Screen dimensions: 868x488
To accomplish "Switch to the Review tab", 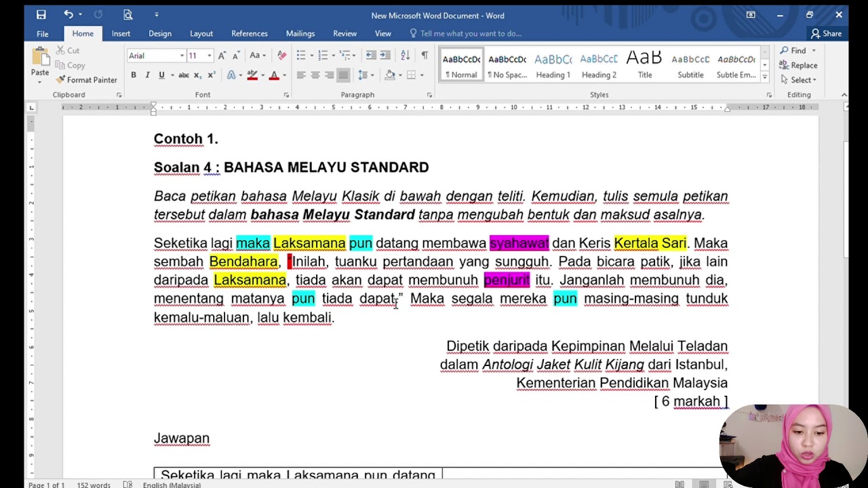I will click(344, 33).
